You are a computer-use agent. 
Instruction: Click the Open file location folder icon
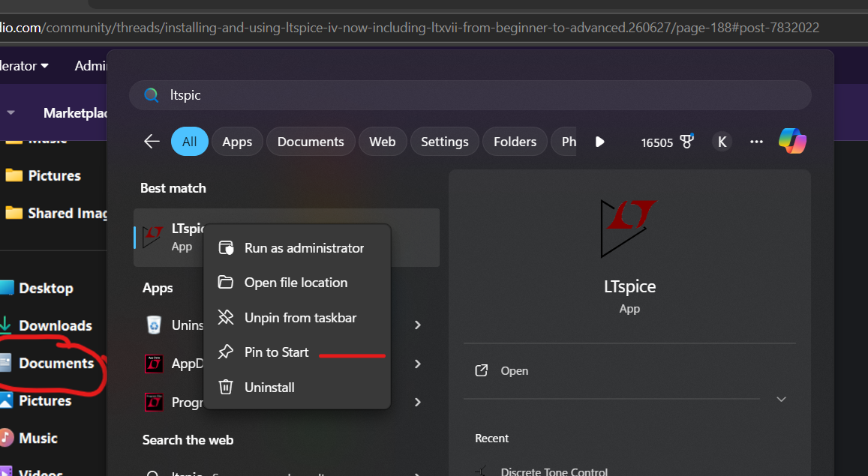[x=225, y=282]
